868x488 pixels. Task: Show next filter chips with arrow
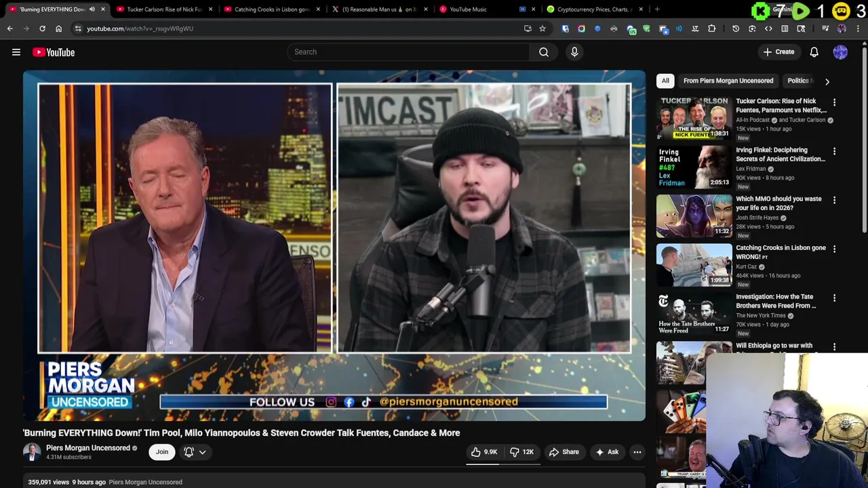[x=827, y=81]
